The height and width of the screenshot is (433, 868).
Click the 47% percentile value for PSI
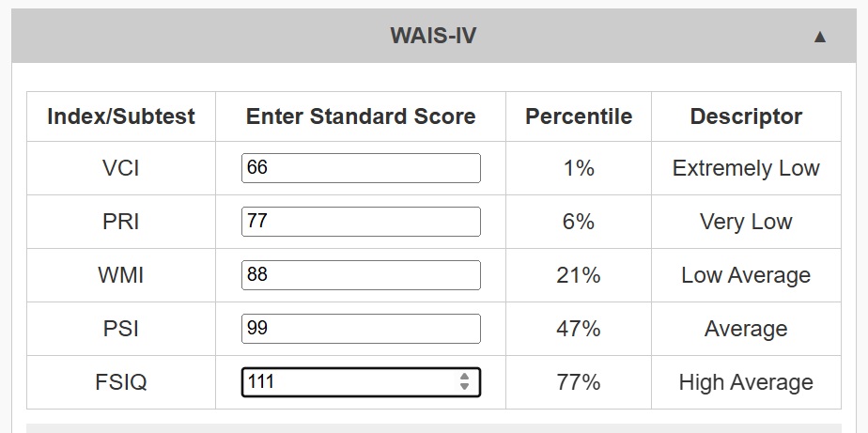[579, 329]
